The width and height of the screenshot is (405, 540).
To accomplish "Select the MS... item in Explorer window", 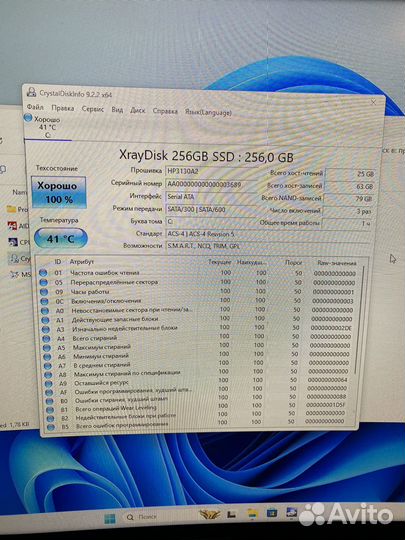I will pyautogui.click(x=20, y=274).
